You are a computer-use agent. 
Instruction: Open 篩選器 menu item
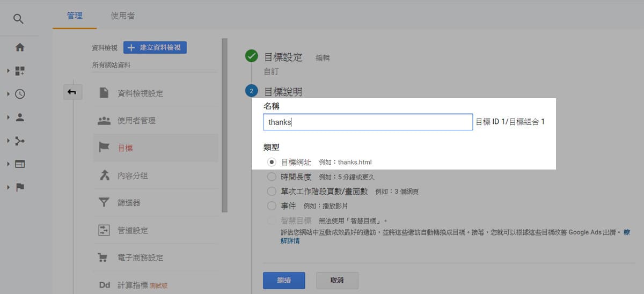(x=156, y=203)
